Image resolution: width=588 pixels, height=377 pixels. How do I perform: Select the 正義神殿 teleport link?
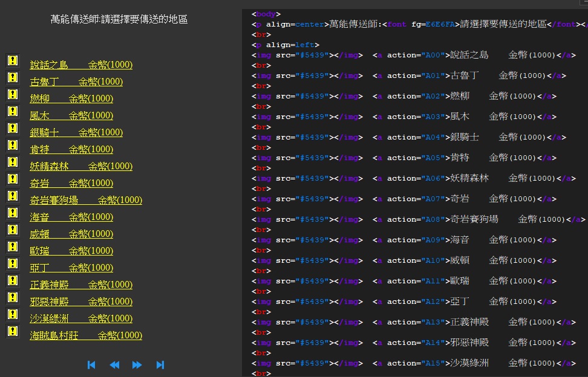coord(81,285)
